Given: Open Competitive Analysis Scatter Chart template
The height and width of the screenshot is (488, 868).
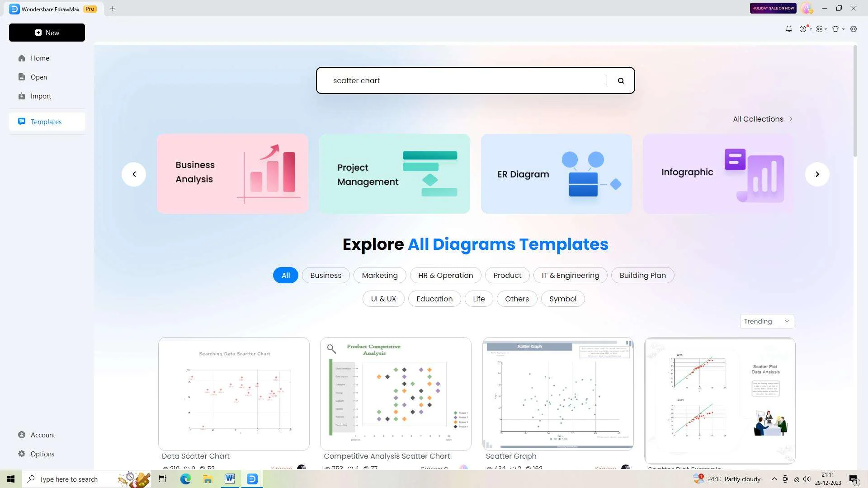Looking at the screenshot, I should click(x=396, y=394).
